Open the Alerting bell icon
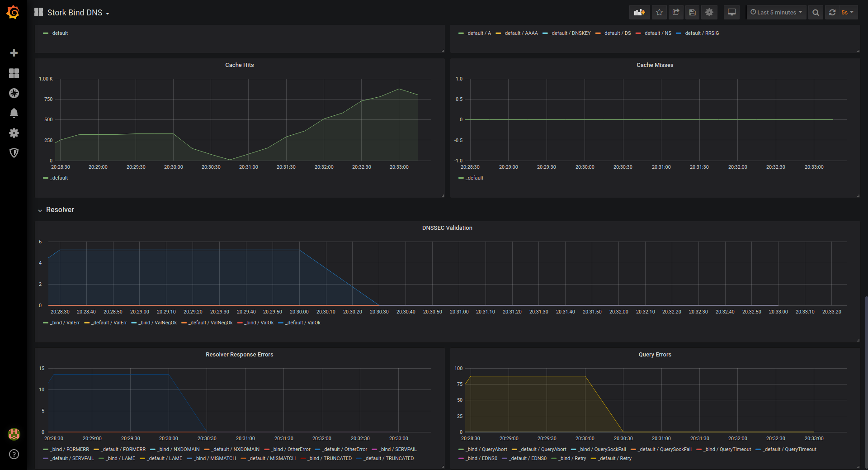This screenshot has width=868, height=470. [x=14, y=113]
